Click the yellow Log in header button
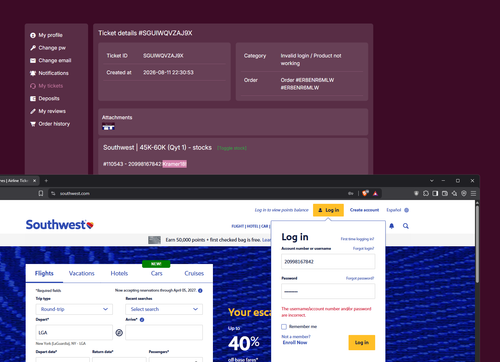This screenshot has height=362, width=500. click(328, 210)
